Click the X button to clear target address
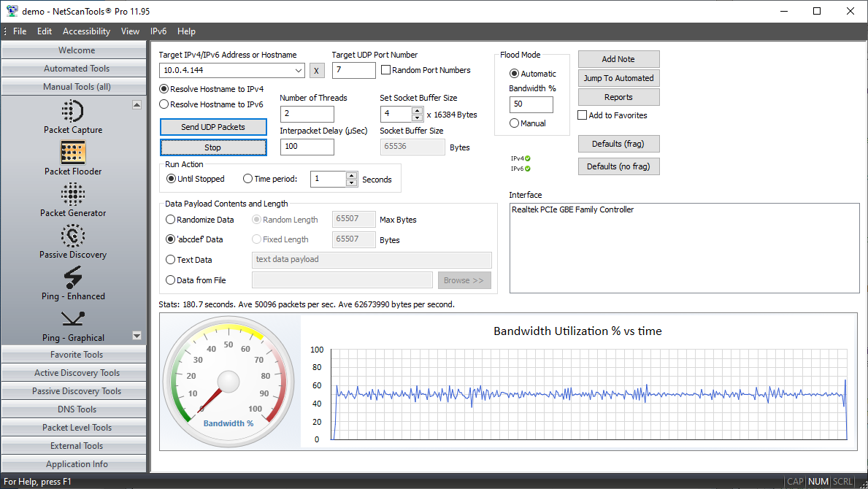 (316, 71)
